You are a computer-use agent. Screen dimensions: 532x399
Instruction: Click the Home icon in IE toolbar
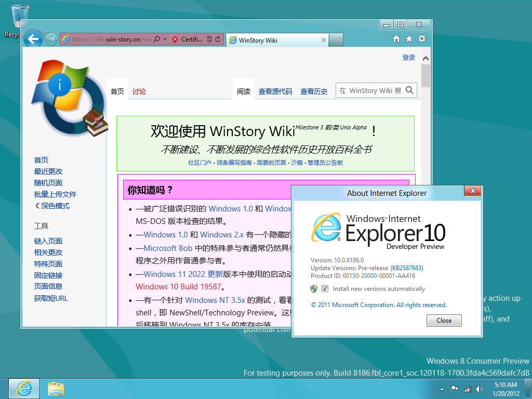pyautogui.click(x=396, y=38)
